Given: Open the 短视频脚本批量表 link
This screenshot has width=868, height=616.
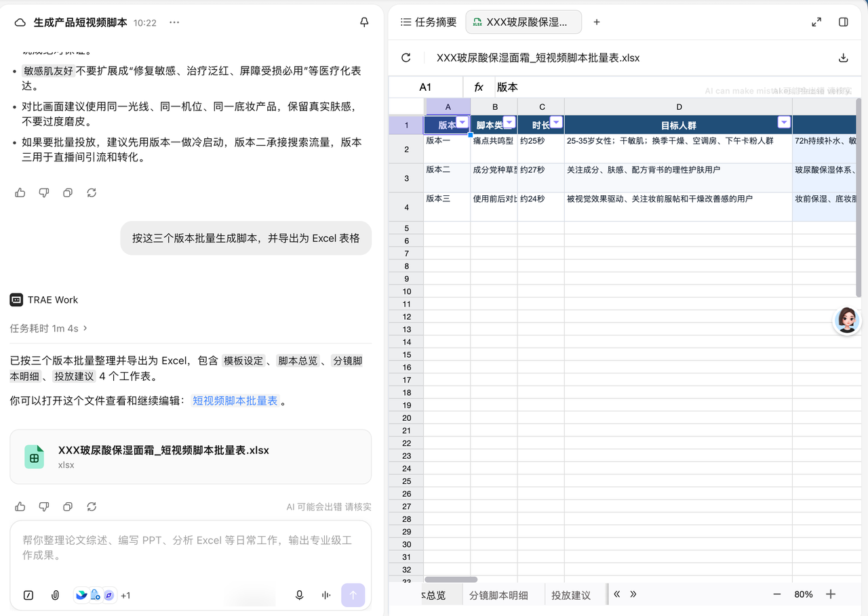Looking at the screenshot, I should (x=235, y=401).
